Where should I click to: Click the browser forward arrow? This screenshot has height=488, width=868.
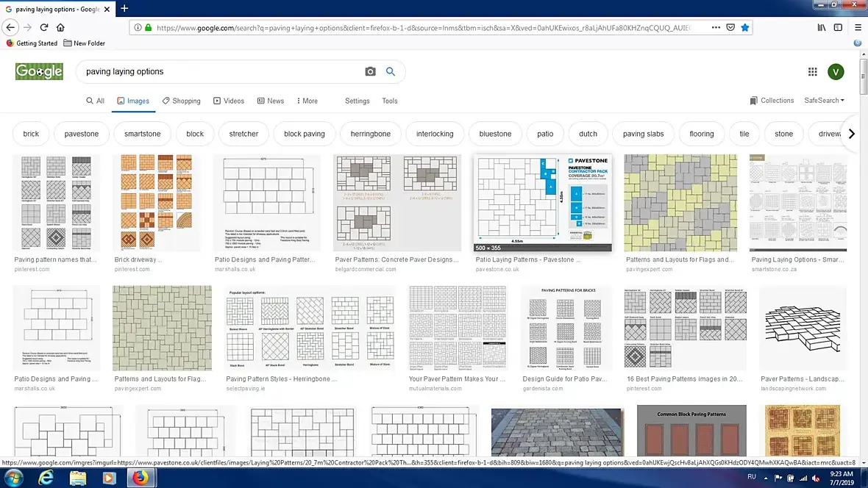27,27
